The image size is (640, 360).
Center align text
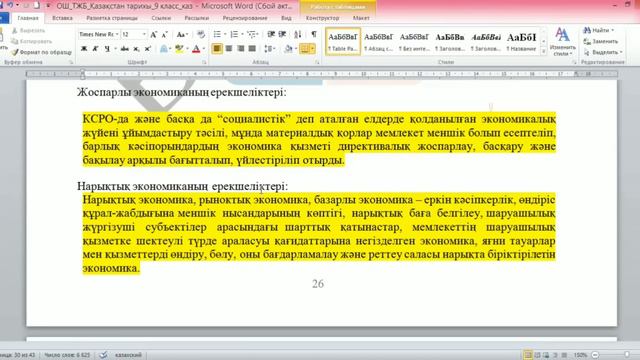(229, 49)
